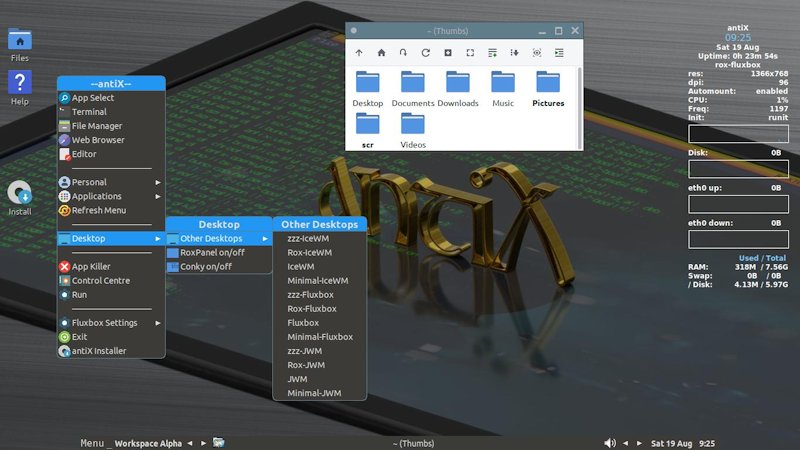Click the indented-list icon at Thumbs toolbar end
Viewport: 800px width, 450px height.
pos(559,53)
